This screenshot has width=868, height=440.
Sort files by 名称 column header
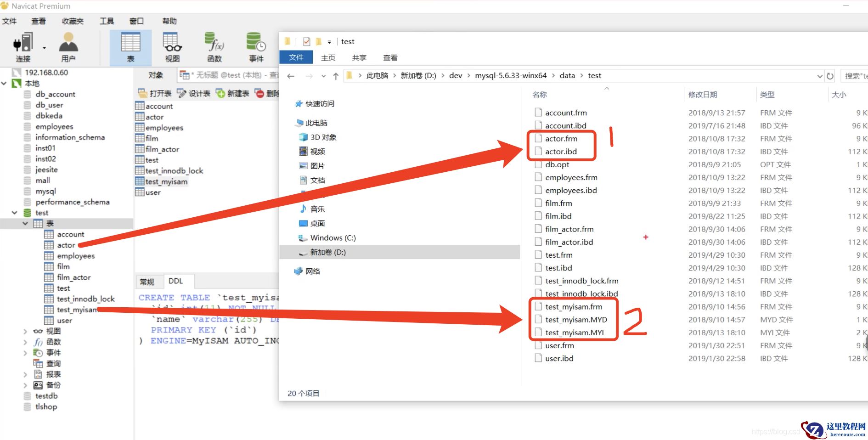(540, 95)
